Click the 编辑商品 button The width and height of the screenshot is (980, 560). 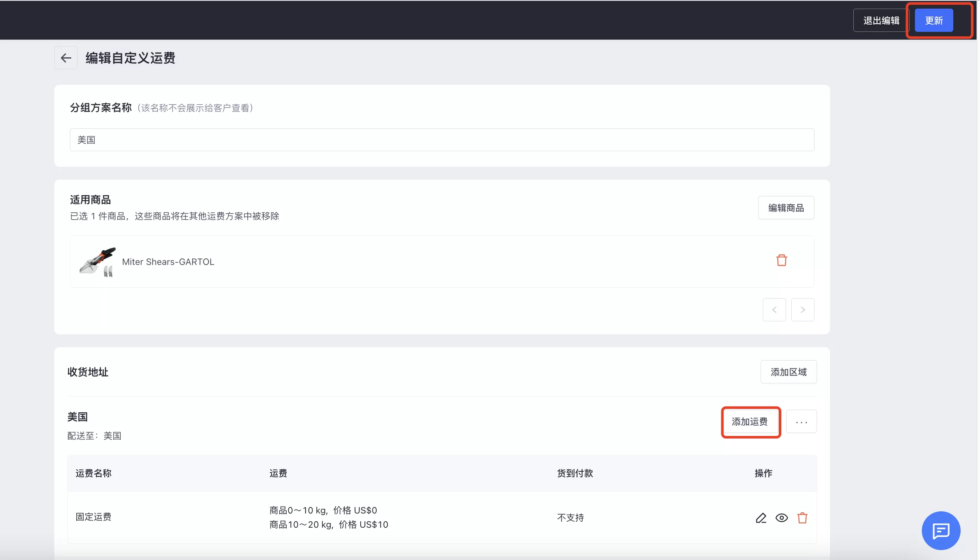click(785, 207)
